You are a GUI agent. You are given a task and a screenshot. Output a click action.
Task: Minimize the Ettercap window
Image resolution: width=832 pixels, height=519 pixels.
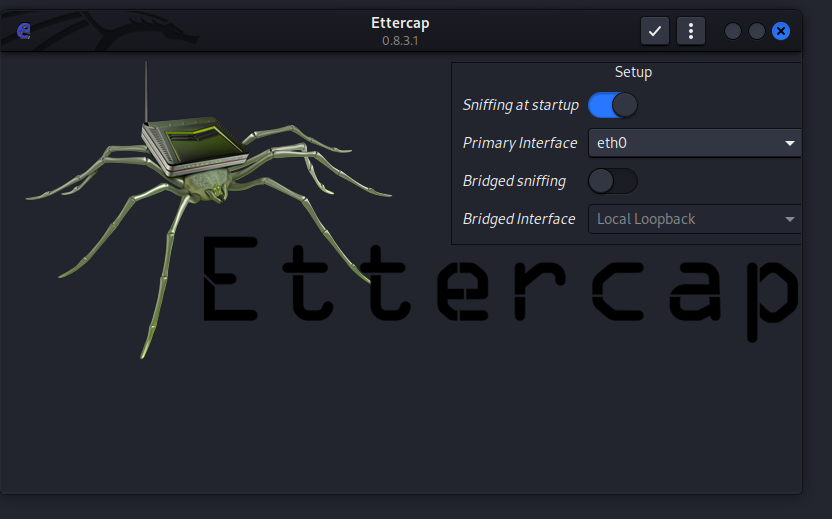(x=733, y=31)
